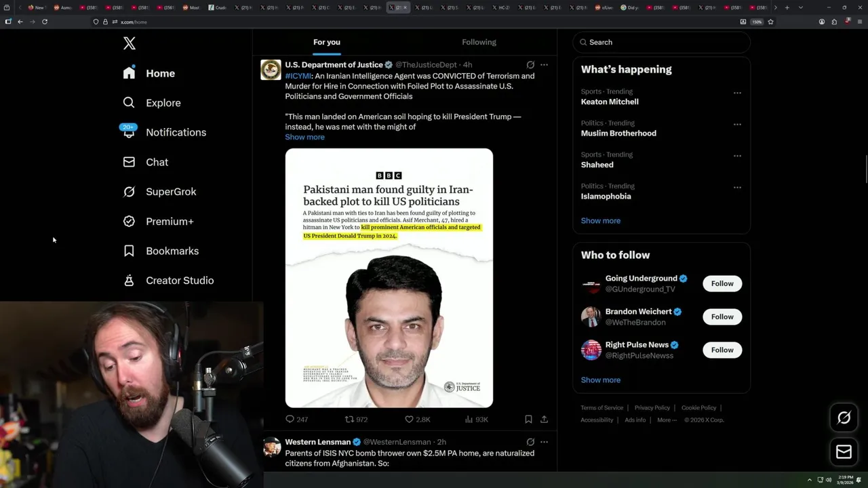This screenshot has height=488, width=868.
Task: Open the floating Grok button
Action: [x=844, y=418]
